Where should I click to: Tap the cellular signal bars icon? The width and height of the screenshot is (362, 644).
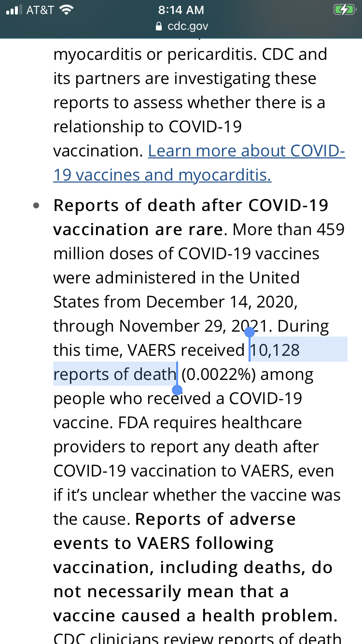[x=14, y=10]
